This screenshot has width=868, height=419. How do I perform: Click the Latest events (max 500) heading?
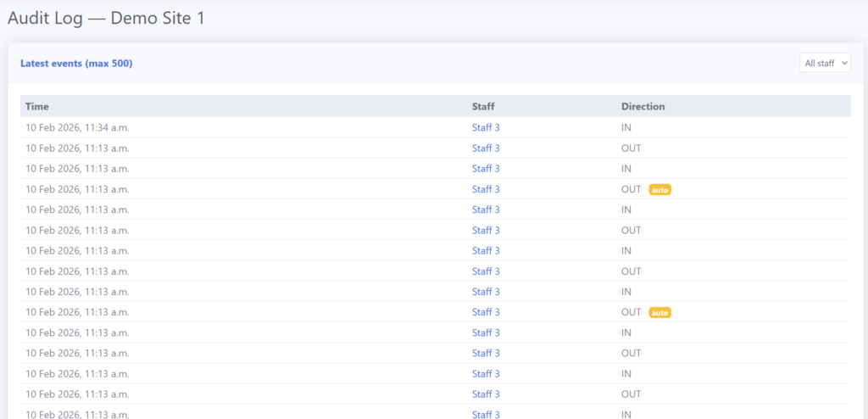click(76, 64)
